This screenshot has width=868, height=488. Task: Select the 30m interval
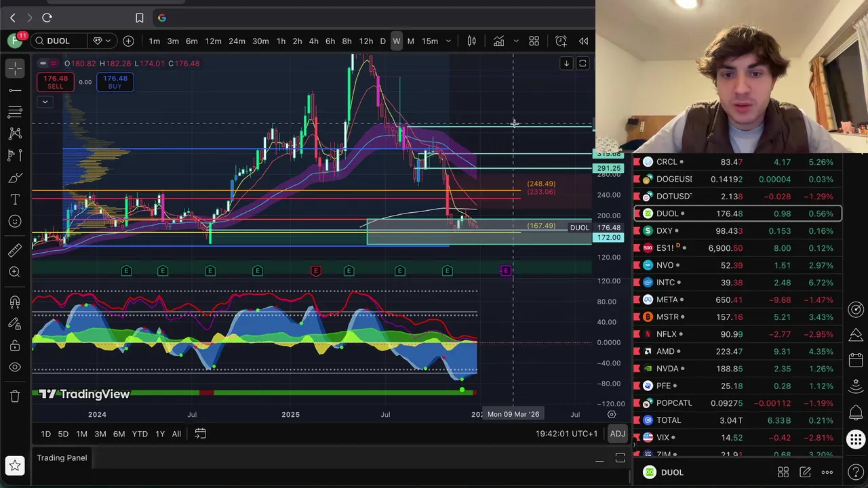tap(260, 41)
